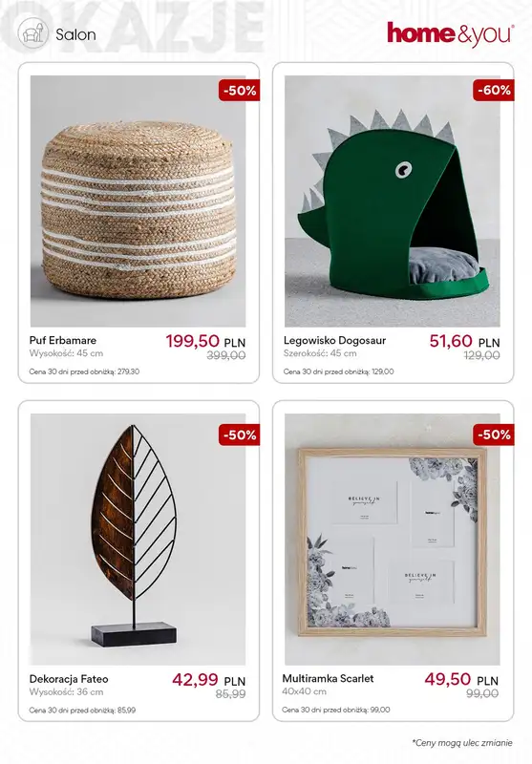Image resolution: width=532 pixels, height=764 pixels.
Task: Click the 51,60 PLN sale price
Action: click(x=465, y=341)
